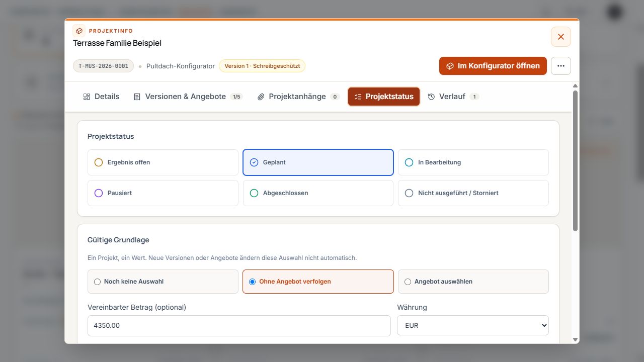Click the T-MUS-2026-0001 project ID badge
This screenshot has width=644, height=362.
104,66
